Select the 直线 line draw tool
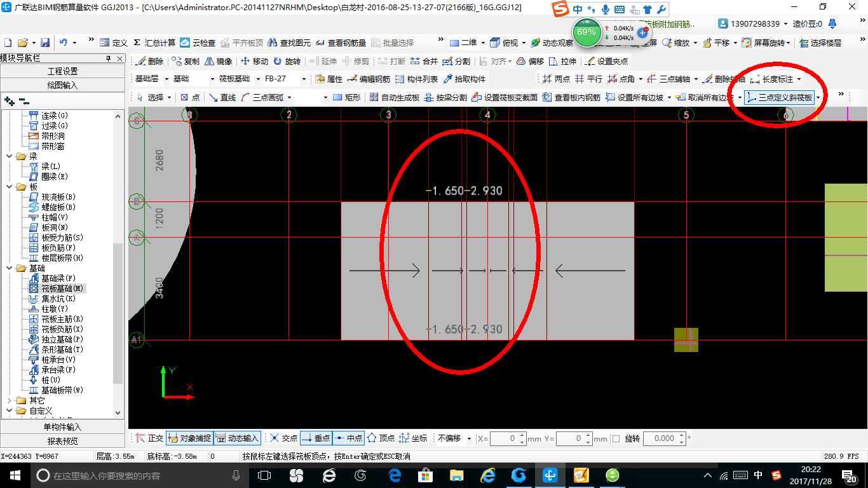868x488 pixels. tap(222, 97)
